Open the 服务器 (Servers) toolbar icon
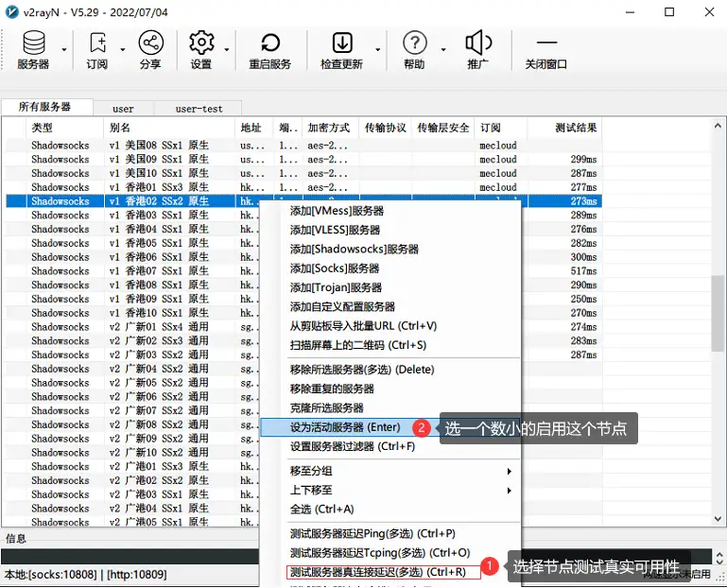 (x=33, y=49)
